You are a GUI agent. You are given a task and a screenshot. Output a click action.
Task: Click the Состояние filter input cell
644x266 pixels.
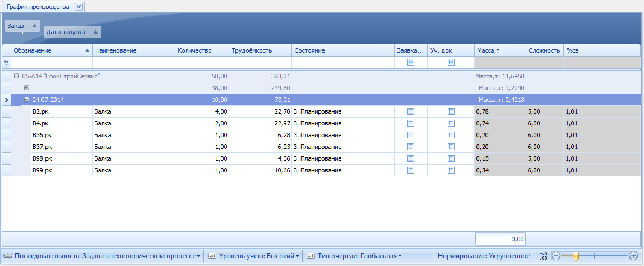343,62
